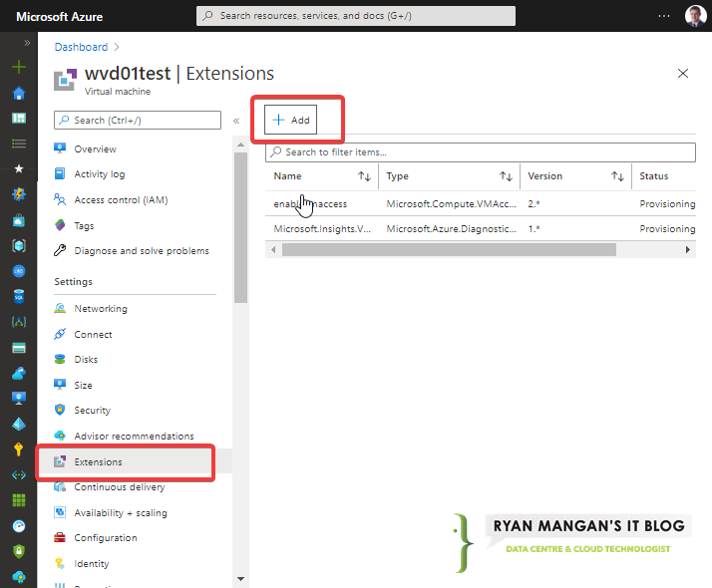
Task: Open the yellow key vault sidebar icon
Action: 19,449
